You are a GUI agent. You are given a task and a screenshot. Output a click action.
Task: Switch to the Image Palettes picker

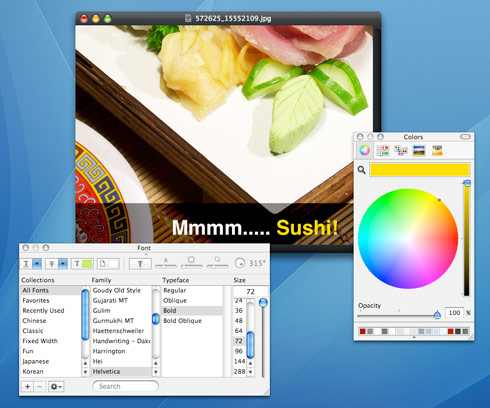(x=419, y=150)
